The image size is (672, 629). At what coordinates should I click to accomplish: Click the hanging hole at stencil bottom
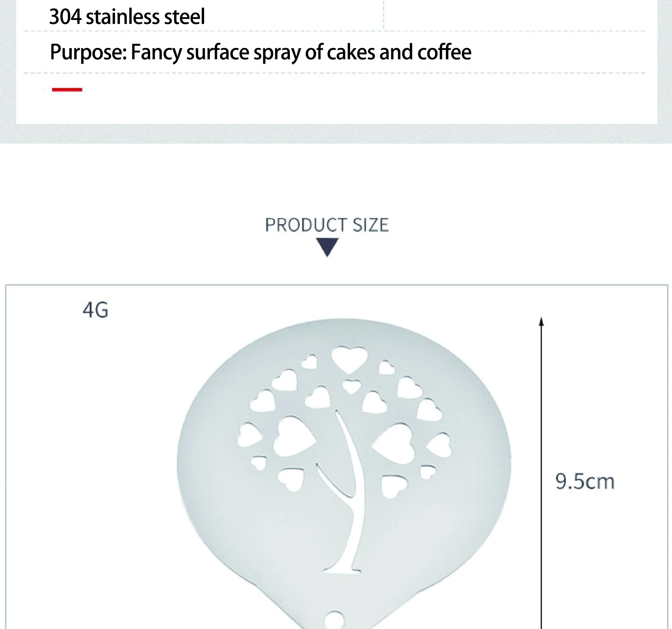334,620
